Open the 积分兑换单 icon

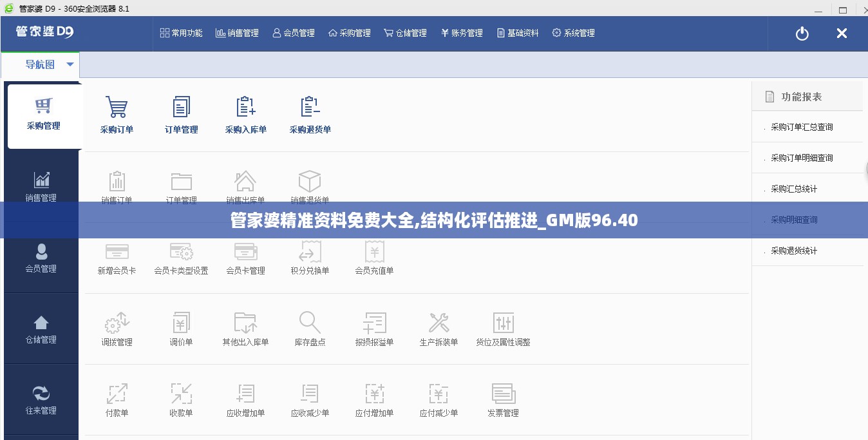click(x=310, y=252)
